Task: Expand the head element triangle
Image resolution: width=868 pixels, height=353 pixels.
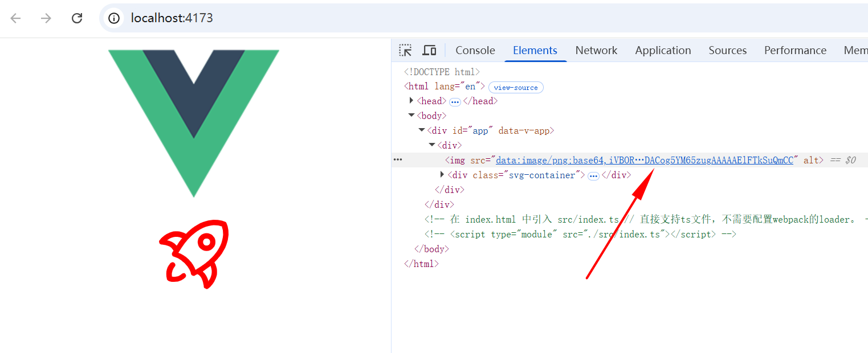Action: pyautogui.click(x=411, y=101)
